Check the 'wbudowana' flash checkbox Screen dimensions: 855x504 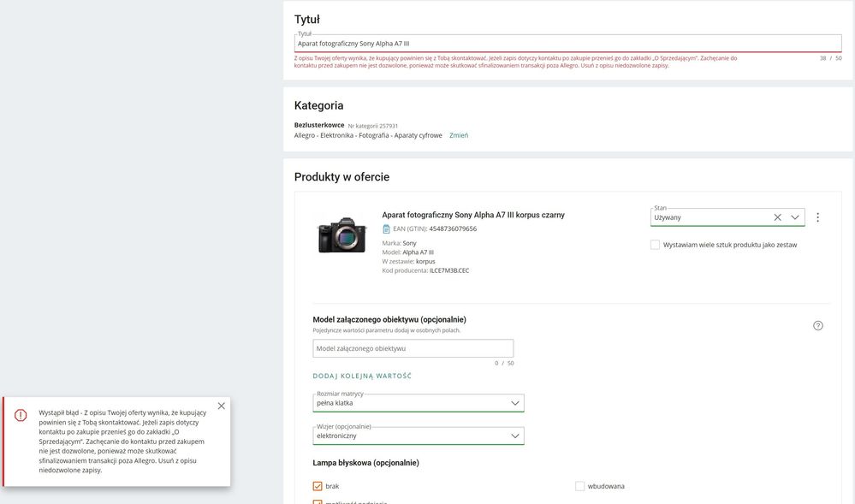(579, 486)
